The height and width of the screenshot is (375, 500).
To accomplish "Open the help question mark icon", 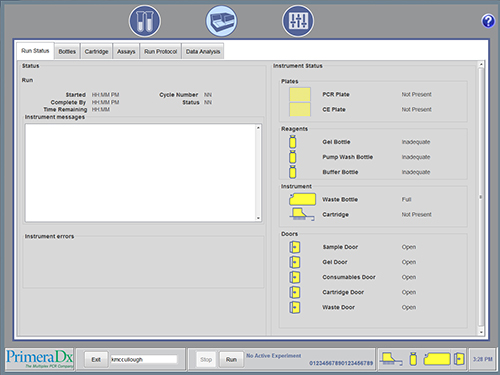I will coord(488,21).
